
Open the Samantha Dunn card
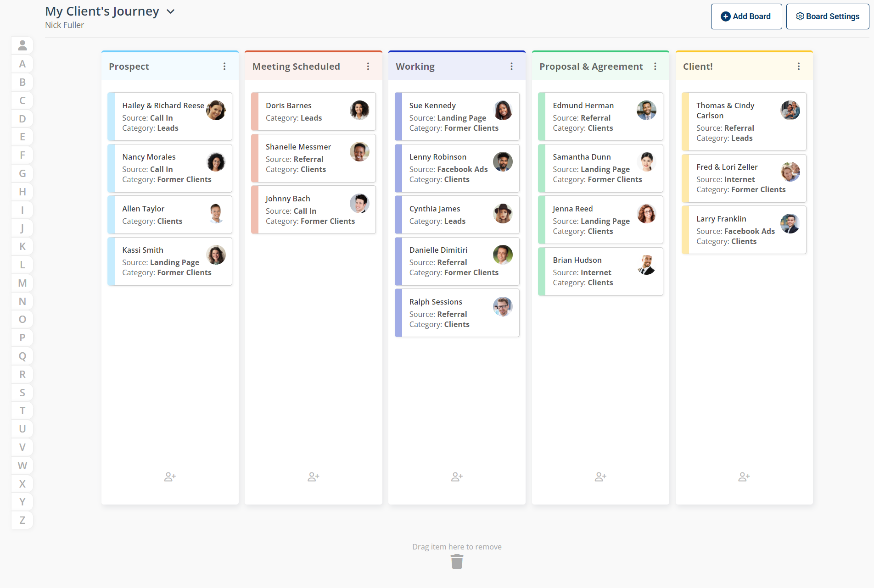(x=600, y=168)
